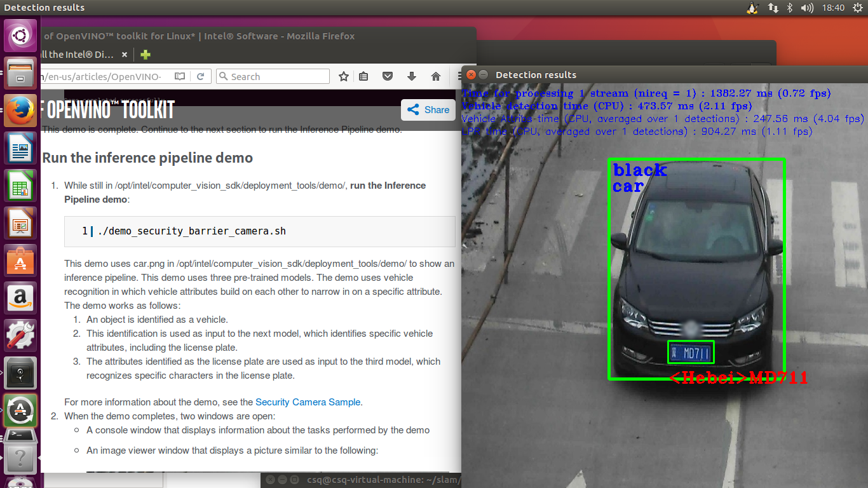Open the clock showing 18:40
This screenshot has height=488, width=868.
point(833,8)
